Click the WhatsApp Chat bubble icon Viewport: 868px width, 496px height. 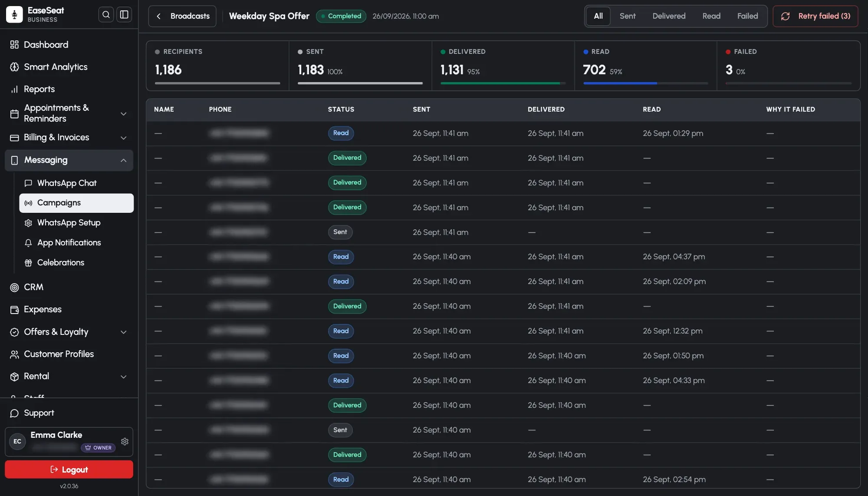click(28, 183)
